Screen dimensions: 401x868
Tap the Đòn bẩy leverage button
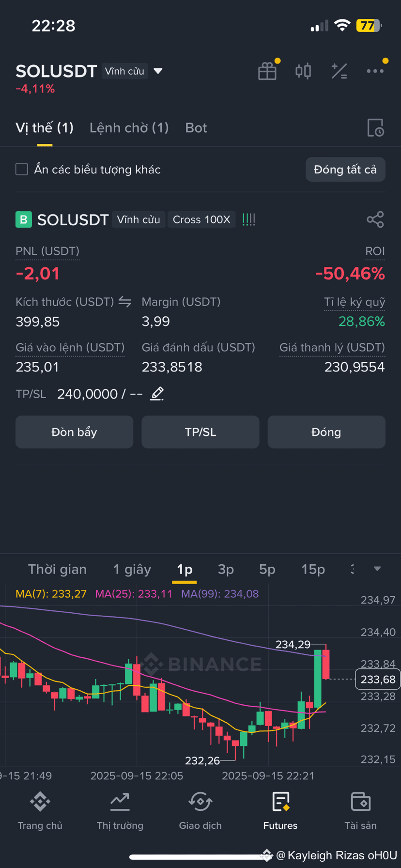(74, 432)
